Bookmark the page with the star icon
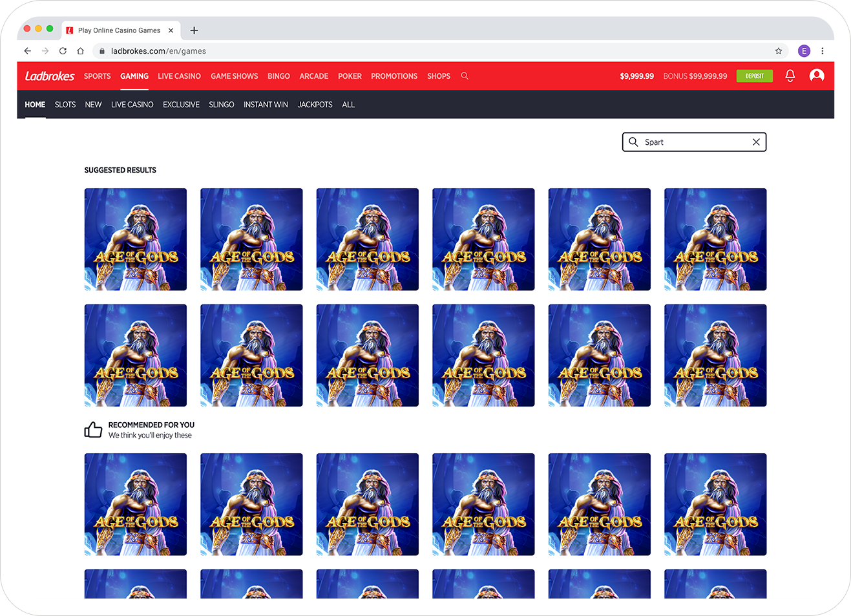Viewport: 851px width, 616px height. 779,51
